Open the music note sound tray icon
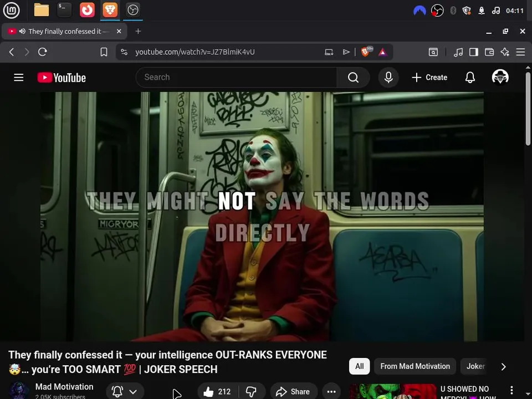Screen dimensions: 532x399 coord(495,11)
